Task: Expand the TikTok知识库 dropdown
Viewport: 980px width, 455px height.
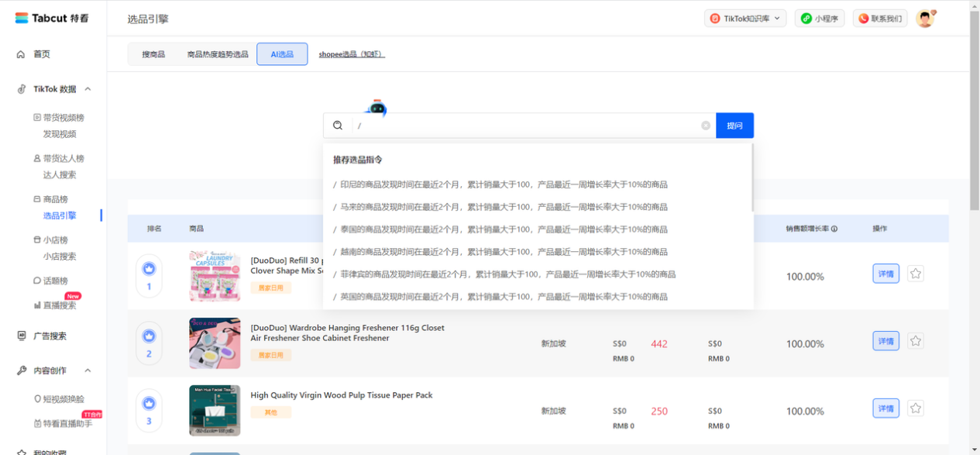Action: (x=744, y=18)
